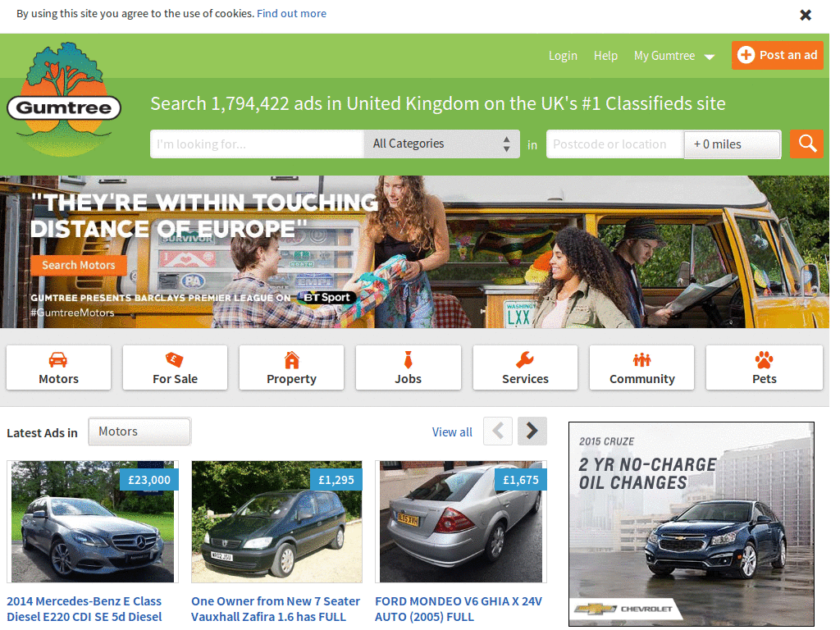
Task: Open the Vauxhall Zafira ad photo
Action: coord(276,522)
